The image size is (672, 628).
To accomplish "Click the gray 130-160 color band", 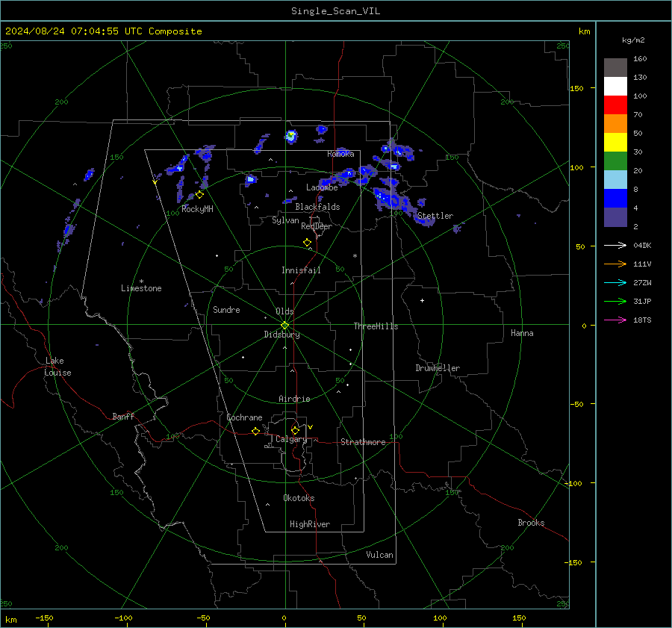I will pyautogui.click(x=615, y=68).
